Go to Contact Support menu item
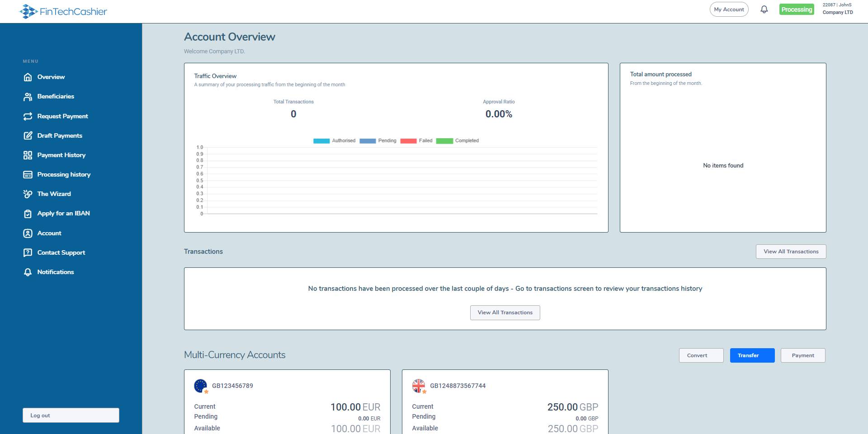Image resolution: width=868 pixels, height=434 pixels. [x=61, y=253]
